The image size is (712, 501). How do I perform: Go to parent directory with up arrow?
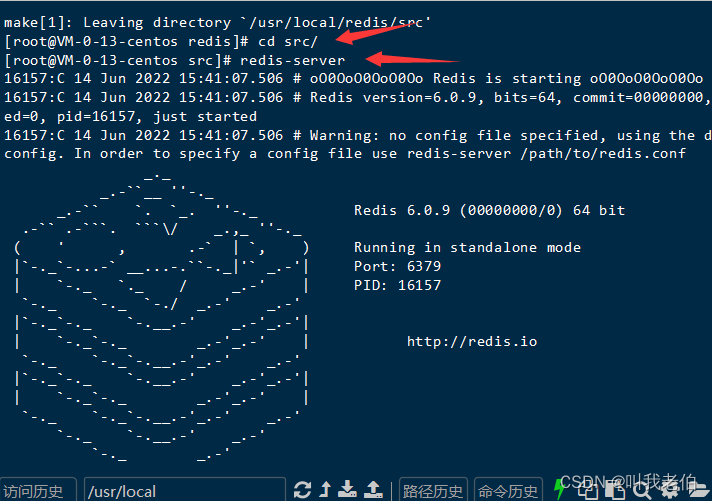coord(325,490)
